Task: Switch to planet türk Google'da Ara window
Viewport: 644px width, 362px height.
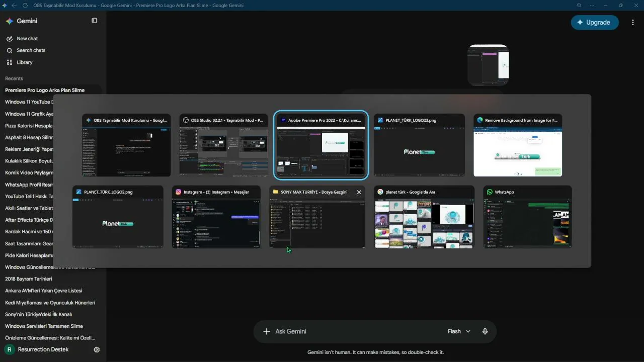Action: pyautogui.click(x=424, y=217)
